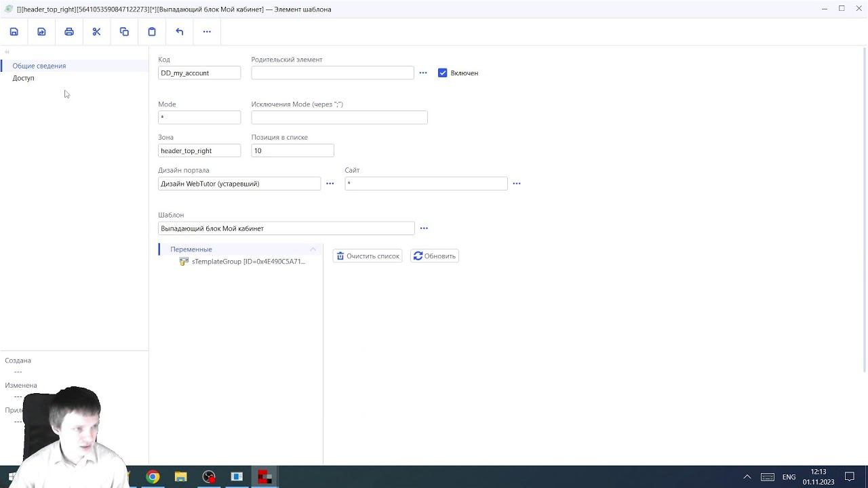Undo with the back-arrow toolbar icon
This screenshot has width=868, height=488.
pos(180,32)
